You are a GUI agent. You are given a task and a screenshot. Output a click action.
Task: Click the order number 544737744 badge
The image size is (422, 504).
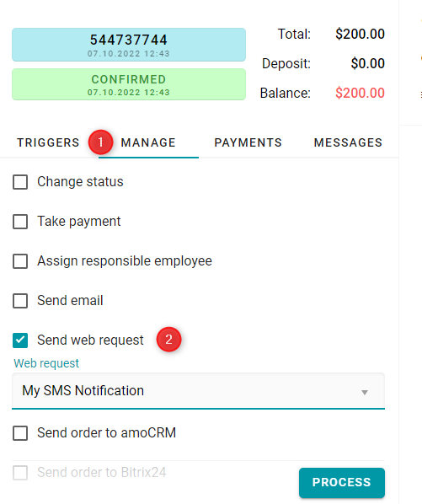[129, 45]
